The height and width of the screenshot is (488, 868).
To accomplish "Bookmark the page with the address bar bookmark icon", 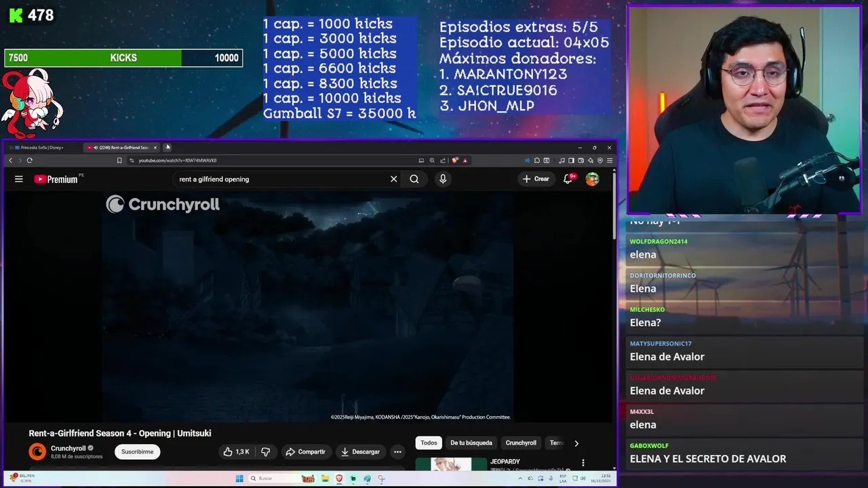I will coord(119,161).
